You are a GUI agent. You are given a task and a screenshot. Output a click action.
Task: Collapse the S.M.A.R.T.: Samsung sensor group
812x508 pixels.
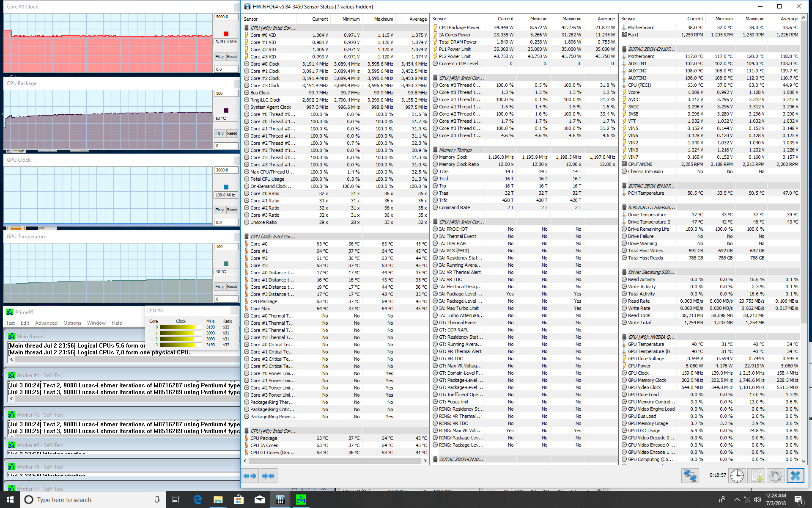(651, 207)
